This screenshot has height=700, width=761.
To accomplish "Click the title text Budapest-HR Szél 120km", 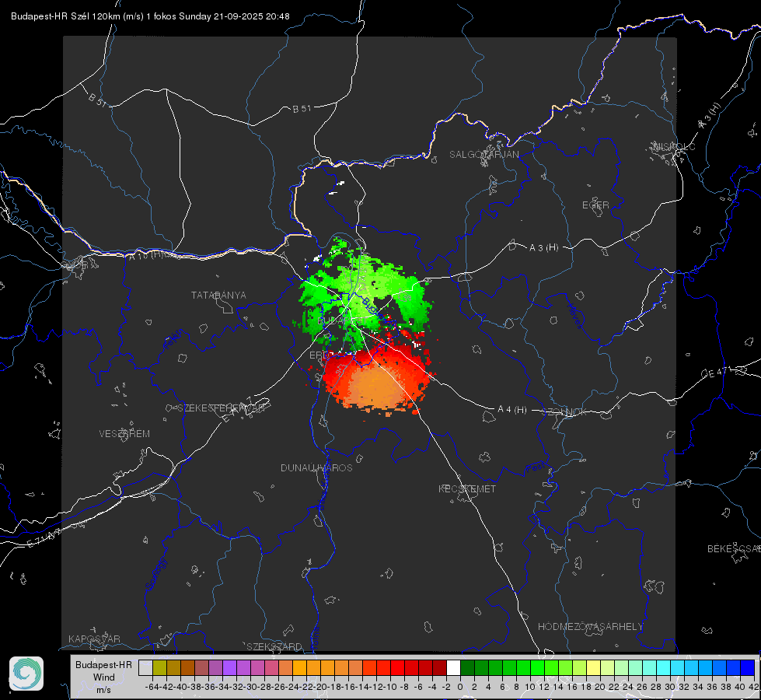I will click(x=66, y=16).
